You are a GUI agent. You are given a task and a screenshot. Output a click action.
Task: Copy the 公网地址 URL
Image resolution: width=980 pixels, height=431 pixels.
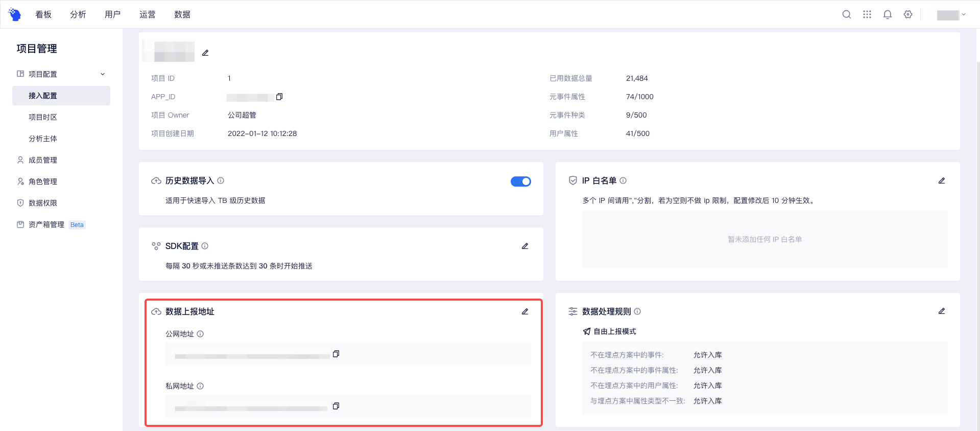pos(336,354)
